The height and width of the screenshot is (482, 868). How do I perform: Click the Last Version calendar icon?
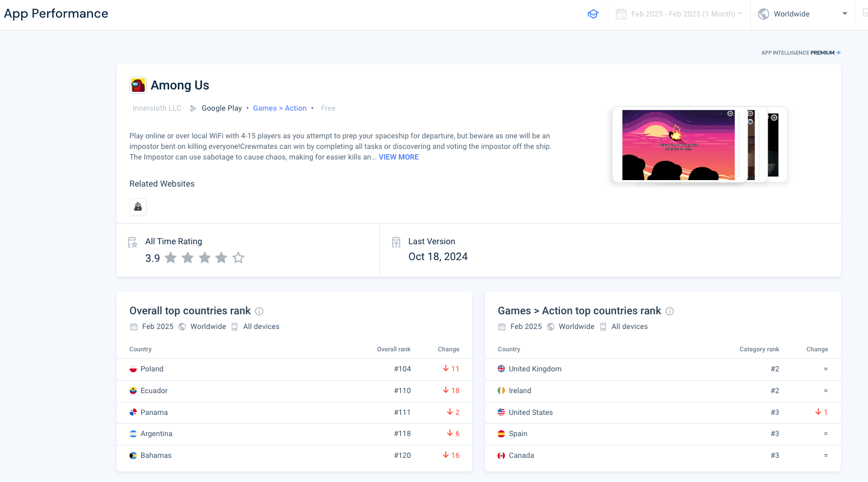[396, 241]
